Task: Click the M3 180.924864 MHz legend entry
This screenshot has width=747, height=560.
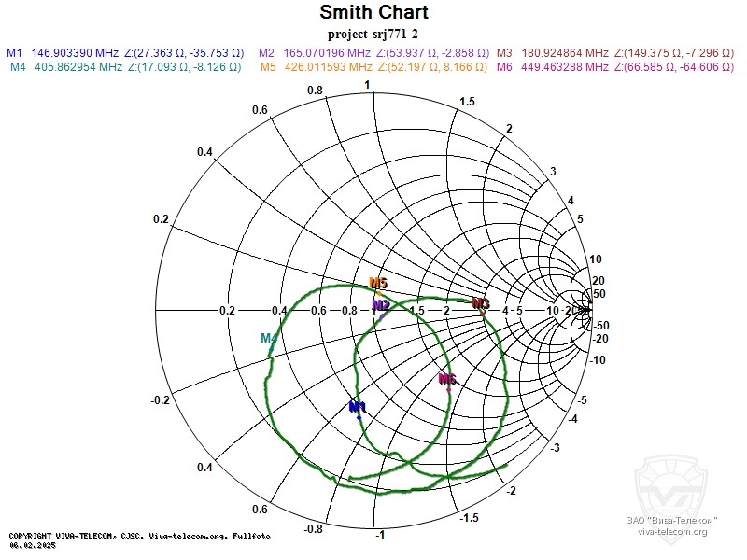Action: coord(615,53)
